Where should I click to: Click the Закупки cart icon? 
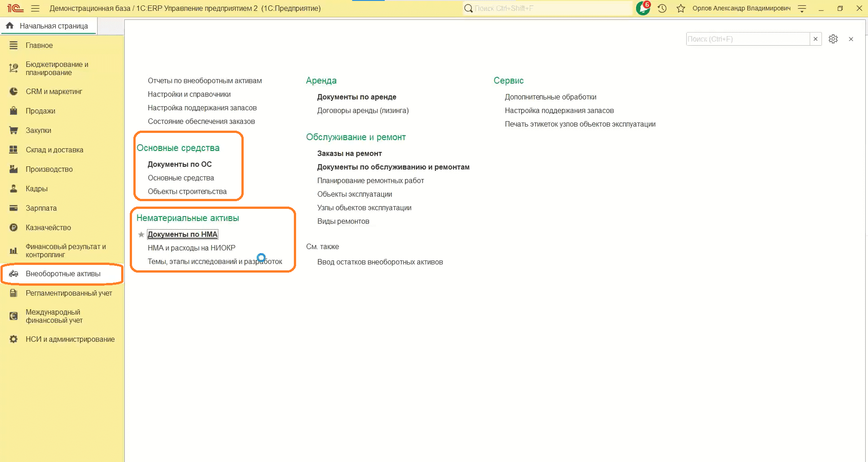click(x=14, y=130)
